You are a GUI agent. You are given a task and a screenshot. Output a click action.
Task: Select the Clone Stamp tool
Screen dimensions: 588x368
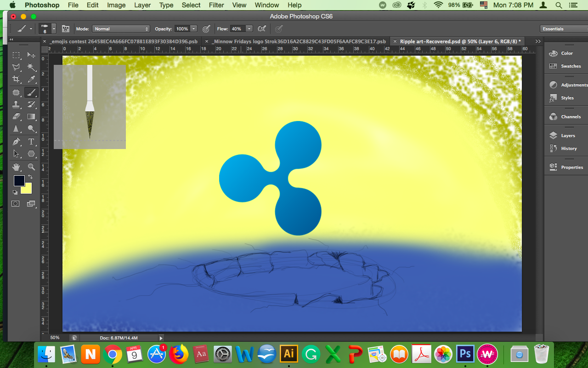point(16,104)
